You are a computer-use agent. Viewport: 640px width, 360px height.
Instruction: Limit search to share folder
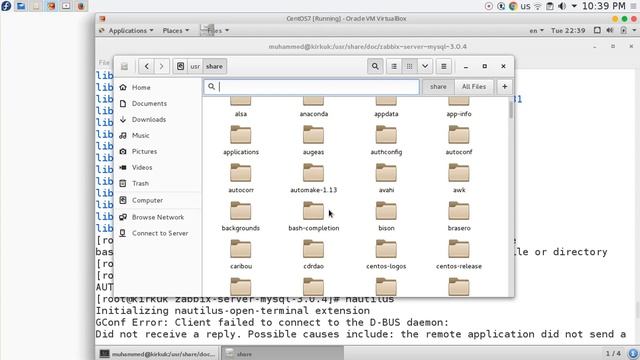(438, 87)
